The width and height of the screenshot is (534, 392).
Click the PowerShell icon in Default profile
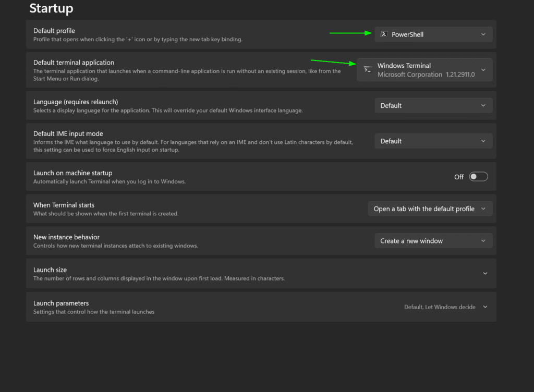click(x=384, y=34)
